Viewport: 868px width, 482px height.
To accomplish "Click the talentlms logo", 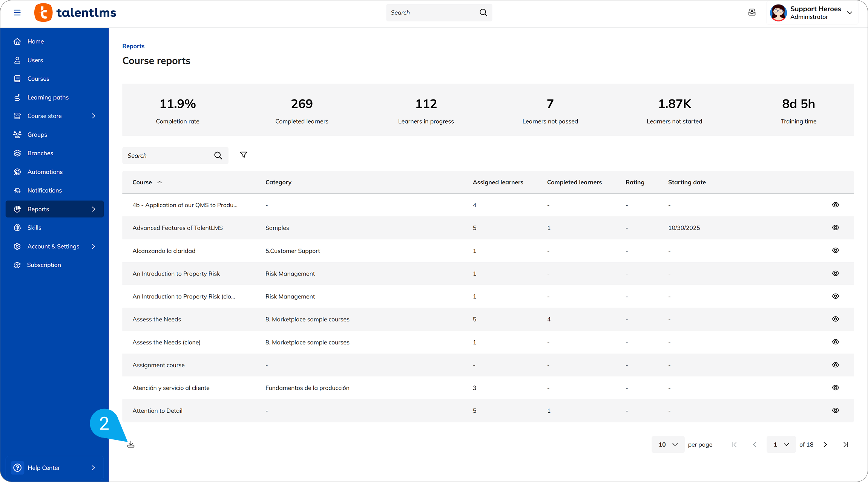I will click(75, 12).
